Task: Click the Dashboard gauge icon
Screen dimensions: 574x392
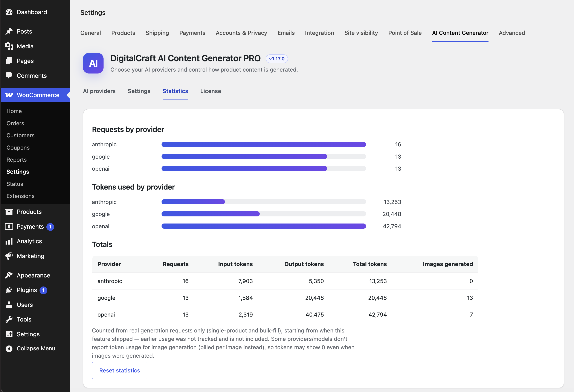Action: tap(9, 12)
